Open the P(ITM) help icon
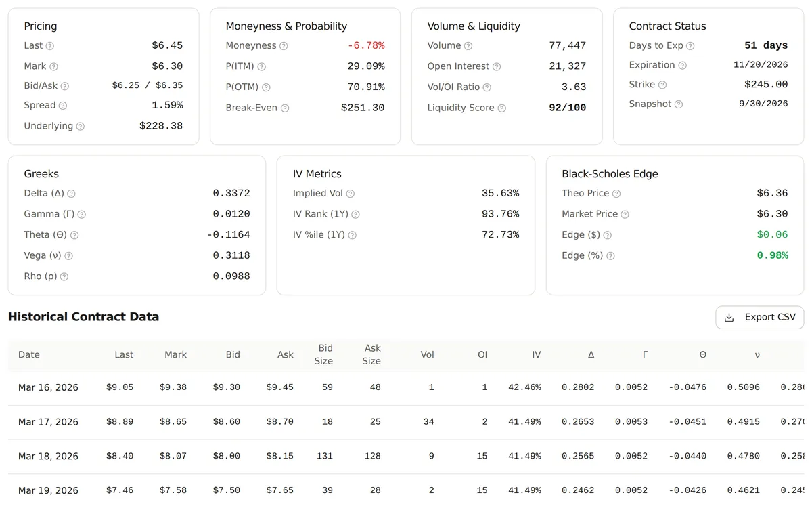This screenshot has width=812, height=508. [262, 66]
